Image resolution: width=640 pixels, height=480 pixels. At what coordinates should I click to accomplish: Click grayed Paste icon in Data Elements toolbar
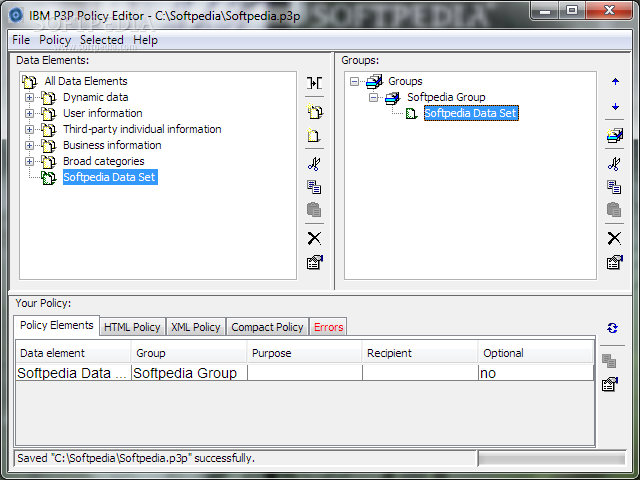click(x=314, y=210)
